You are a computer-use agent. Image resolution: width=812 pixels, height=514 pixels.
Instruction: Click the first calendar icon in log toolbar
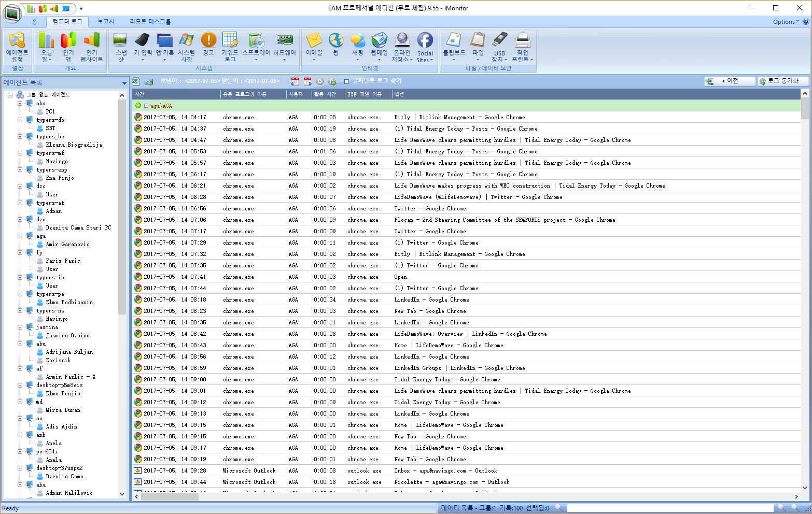[x=295, y=81]
